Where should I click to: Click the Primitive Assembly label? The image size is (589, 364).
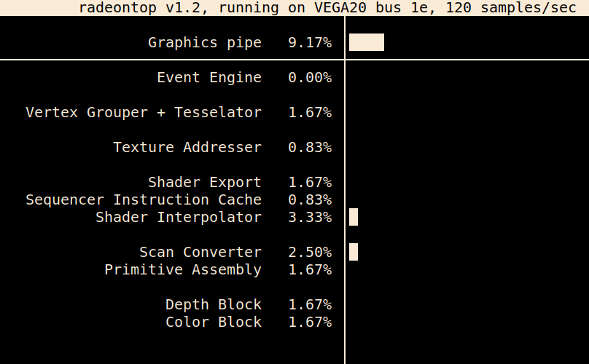183,270
